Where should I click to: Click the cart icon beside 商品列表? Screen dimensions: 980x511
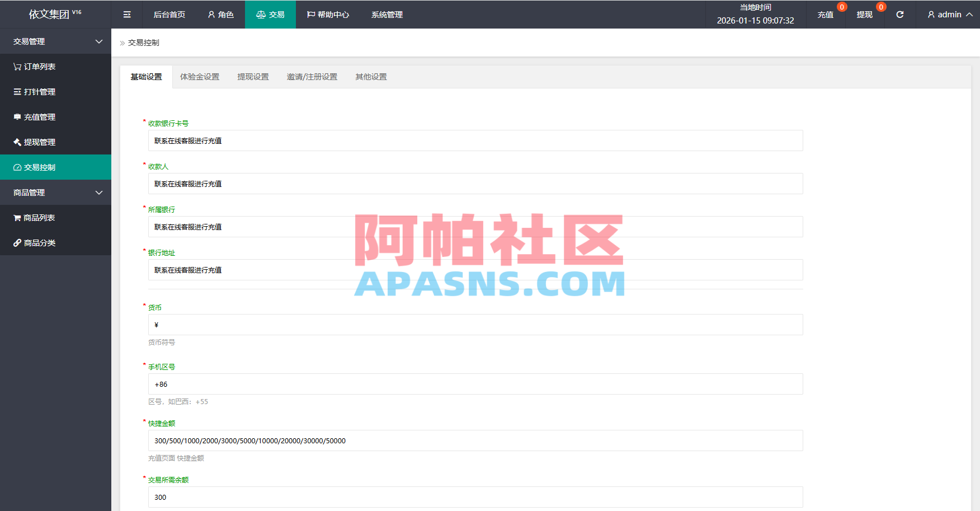17,218
